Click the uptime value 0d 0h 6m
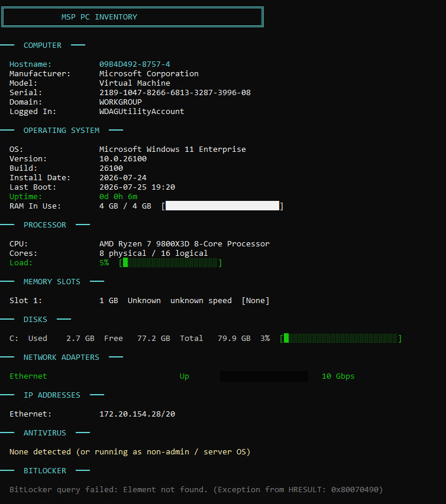446x504 pixels. click(x=118, y=197)
